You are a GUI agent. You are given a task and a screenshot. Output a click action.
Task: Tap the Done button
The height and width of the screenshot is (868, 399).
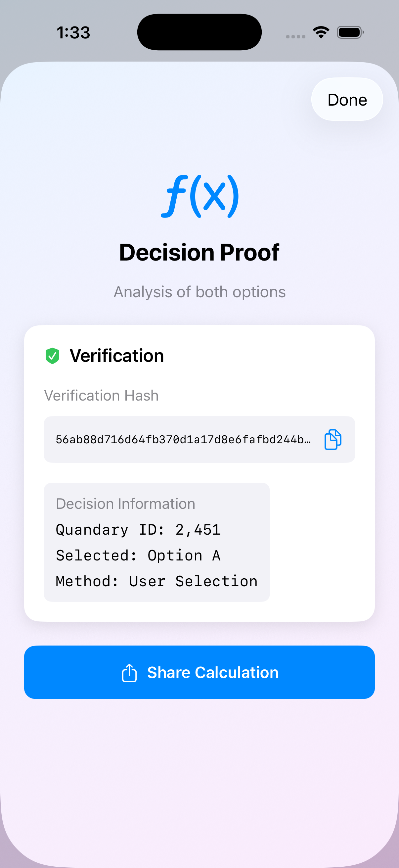[x=347, y=100]
